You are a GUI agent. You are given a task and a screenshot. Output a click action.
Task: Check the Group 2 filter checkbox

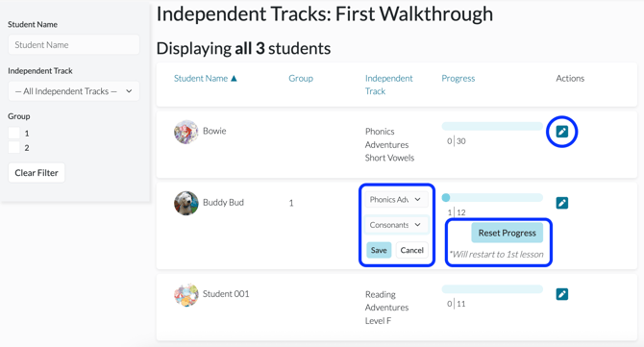point(14,147)
